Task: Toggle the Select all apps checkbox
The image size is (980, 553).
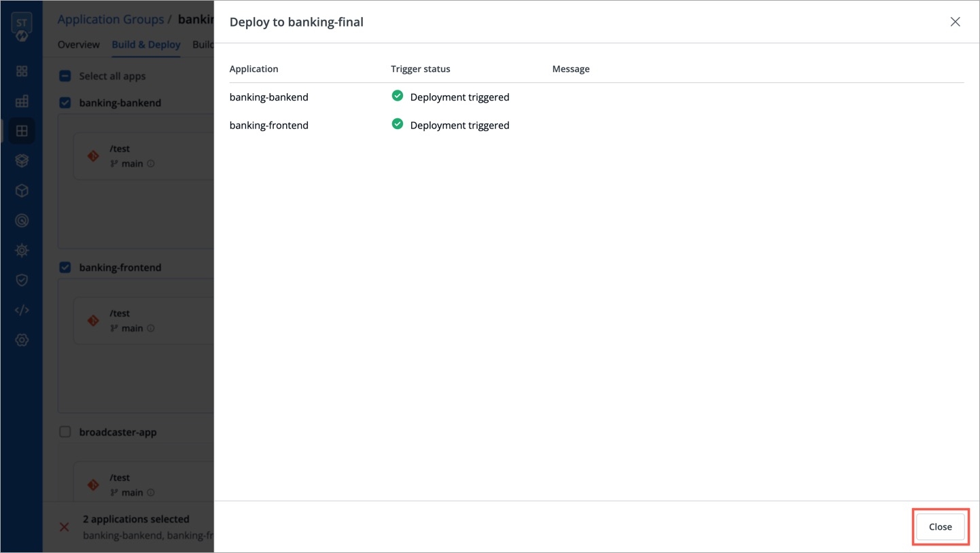Action: coord(65,76)
